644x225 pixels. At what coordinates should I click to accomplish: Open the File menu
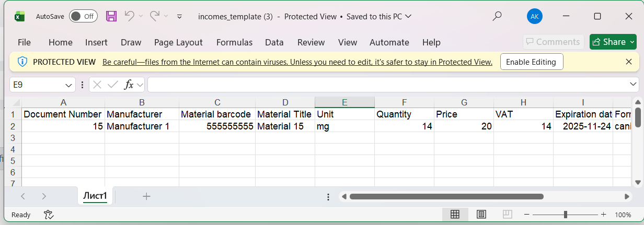coord(24,42)
